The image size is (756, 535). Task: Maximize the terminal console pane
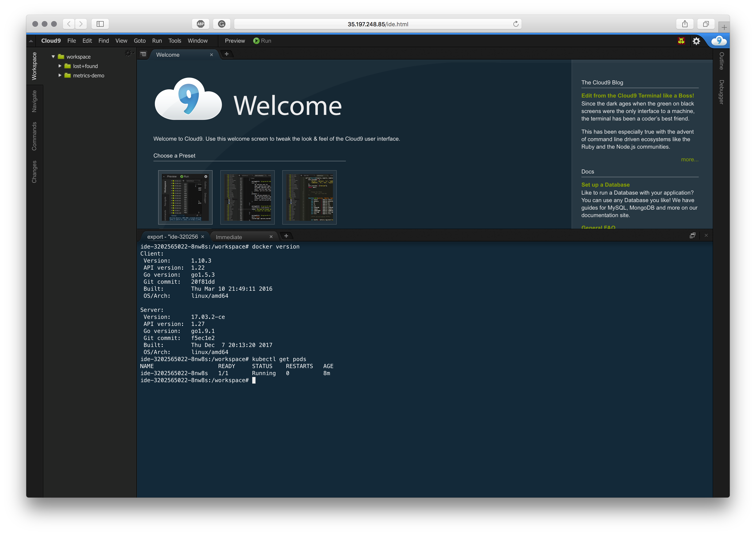tap(692, 235)
